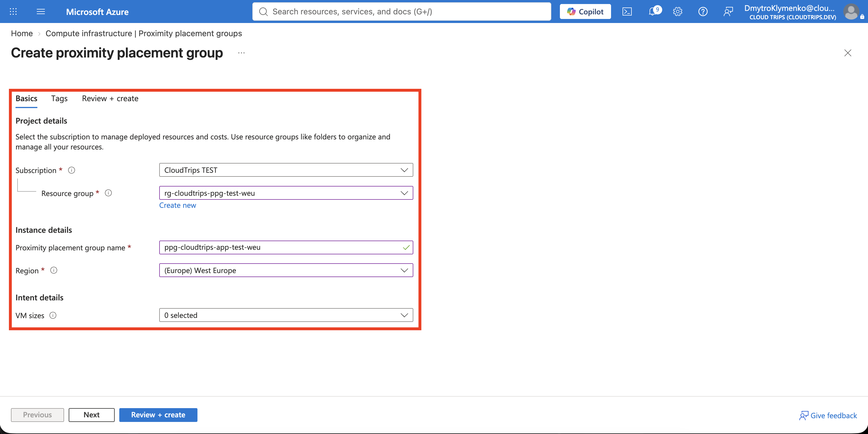The width and height of the screenshot is (868, 434).
Task: Click the Intent details heading
Action: [x=39, y=297]
